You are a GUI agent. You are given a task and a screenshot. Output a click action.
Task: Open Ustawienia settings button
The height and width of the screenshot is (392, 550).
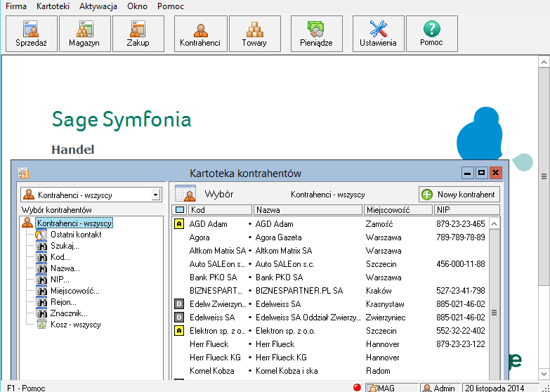[x=378, y=34]
